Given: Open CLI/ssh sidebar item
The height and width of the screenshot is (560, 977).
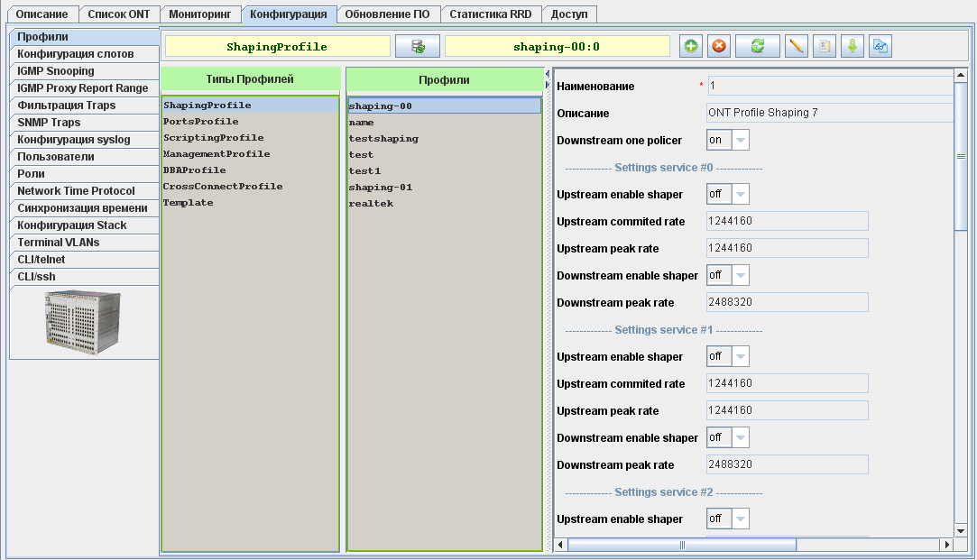Looking at the screenshot, I should (x=85, y=277).
